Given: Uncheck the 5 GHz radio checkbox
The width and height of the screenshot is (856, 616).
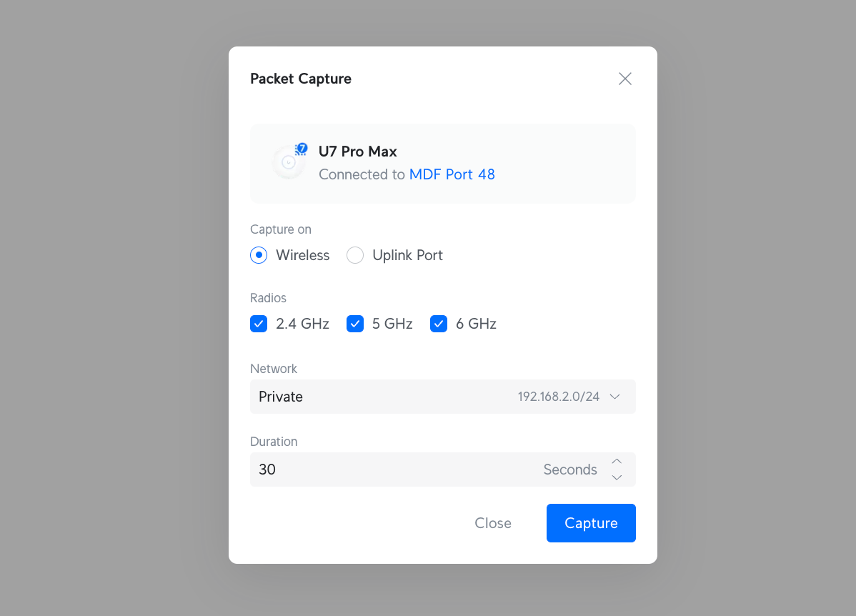Looking at the screenshot, I should [355, 324].
